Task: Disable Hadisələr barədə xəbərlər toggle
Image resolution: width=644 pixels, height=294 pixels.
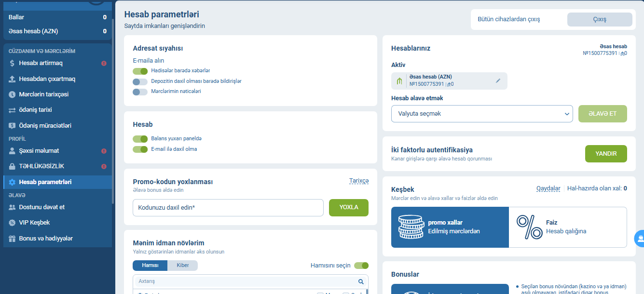Action: 140,71
